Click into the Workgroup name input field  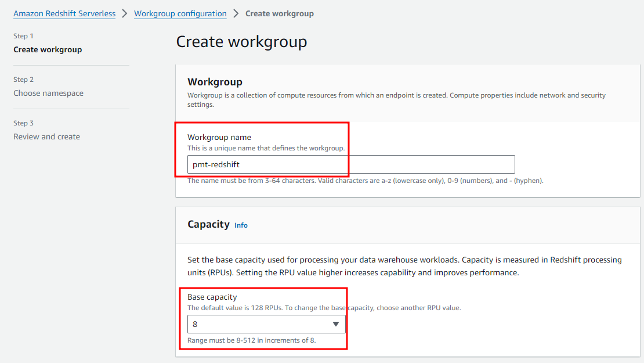(351, 164)
